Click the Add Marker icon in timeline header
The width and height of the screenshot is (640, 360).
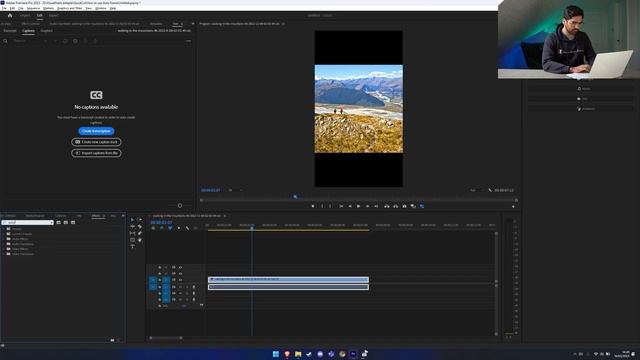(179, 228)
